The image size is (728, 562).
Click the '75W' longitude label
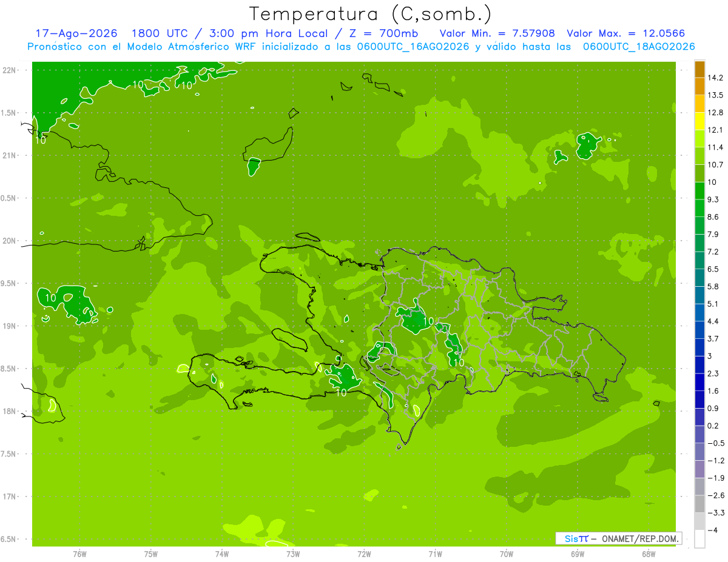pyautogui.click(x=151, y=554)
